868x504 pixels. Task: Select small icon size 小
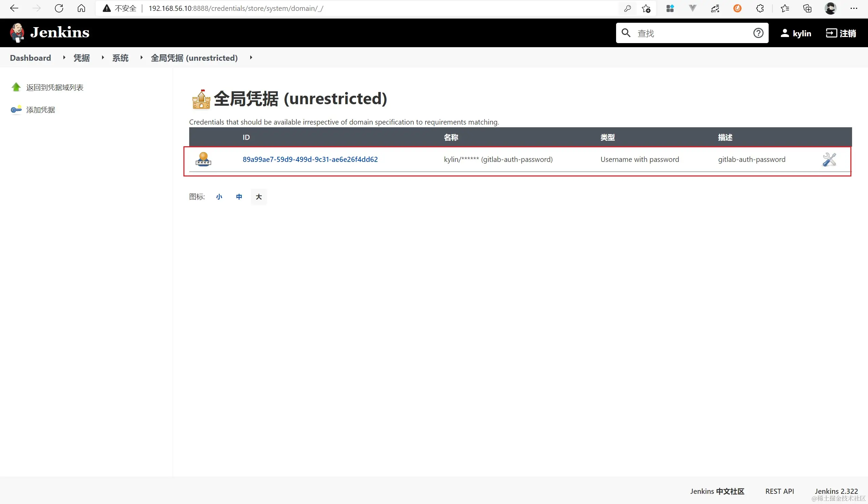(x=219, y=197)
